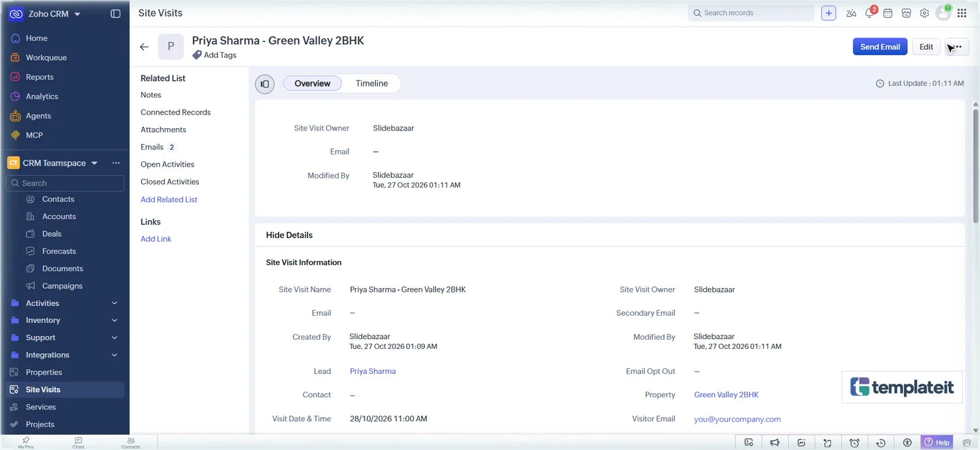The image size is (980, 450).
Task: Click the quick create plus icon
Action: click(829, 13)
